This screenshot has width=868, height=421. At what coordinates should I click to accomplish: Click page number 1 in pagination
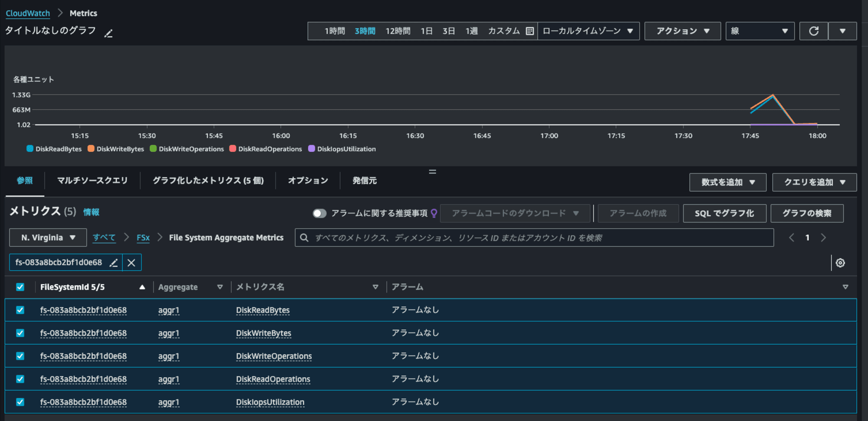click(807, 238)
